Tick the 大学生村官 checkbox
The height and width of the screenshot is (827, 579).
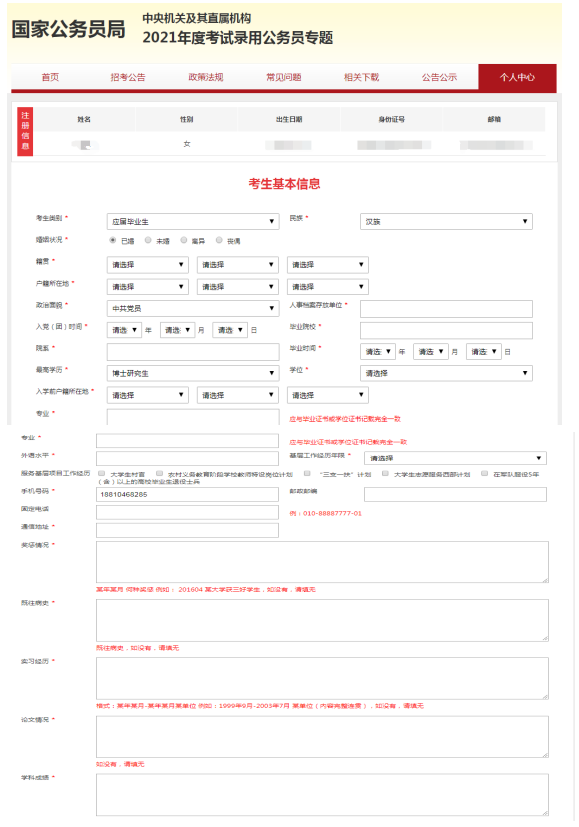pos(101,474)
